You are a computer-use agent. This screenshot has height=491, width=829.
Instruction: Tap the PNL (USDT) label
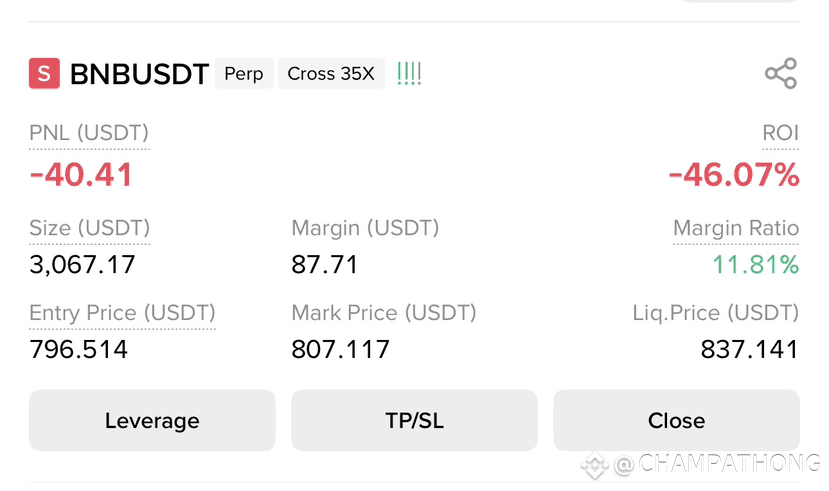tap(89, 133)
